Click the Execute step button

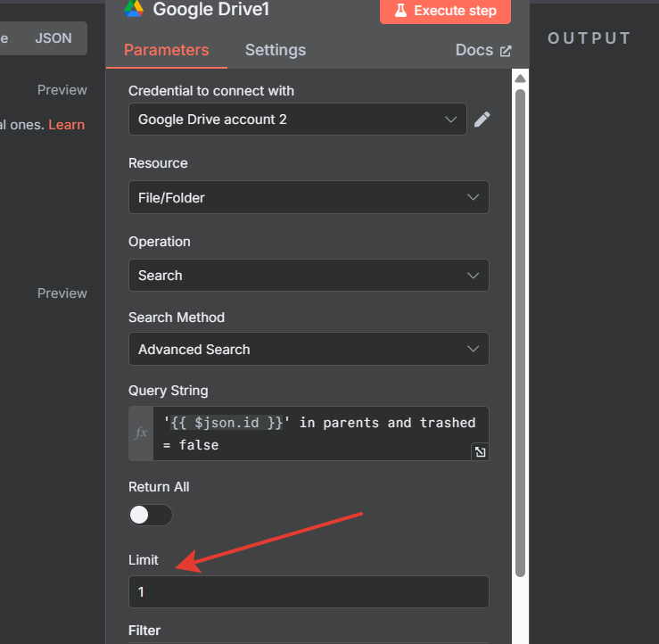[x=445, y=11]
